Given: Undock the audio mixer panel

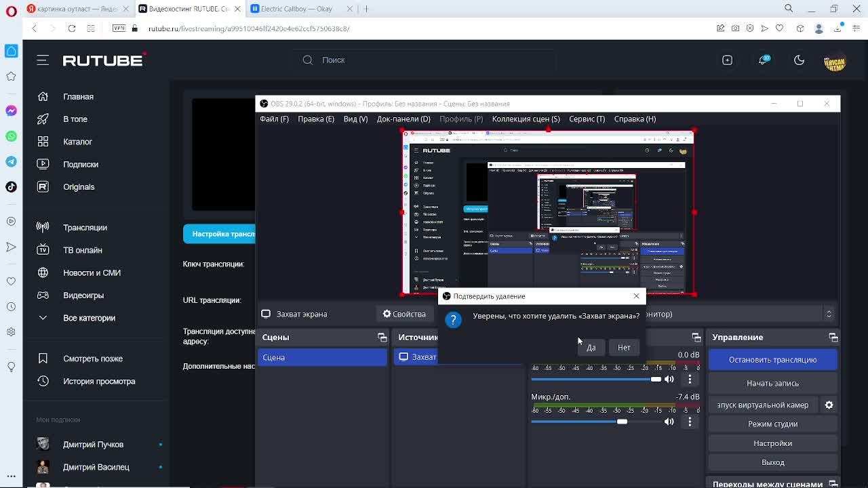Looking at the screenshot, I should coord(696,338).
